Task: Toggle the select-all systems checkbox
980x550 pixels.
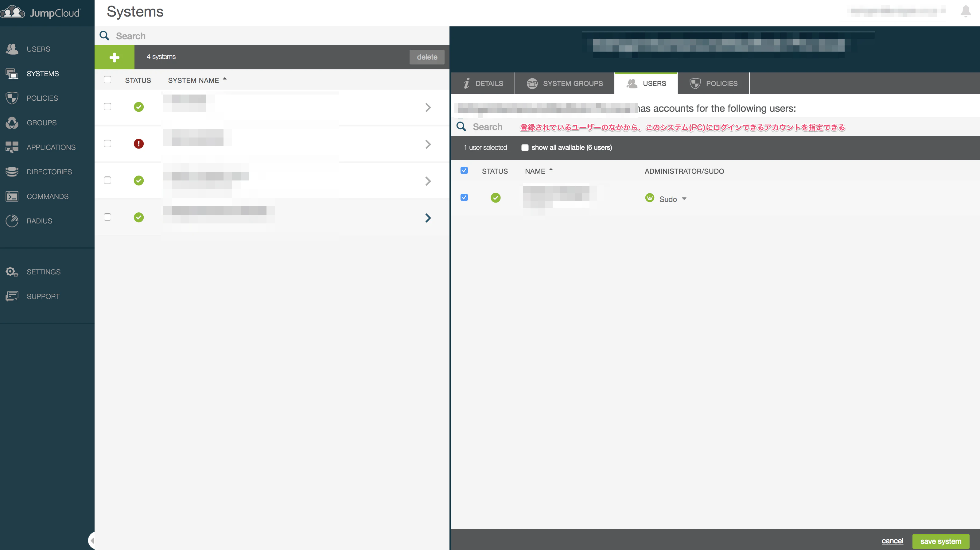Action: (107, 79)
